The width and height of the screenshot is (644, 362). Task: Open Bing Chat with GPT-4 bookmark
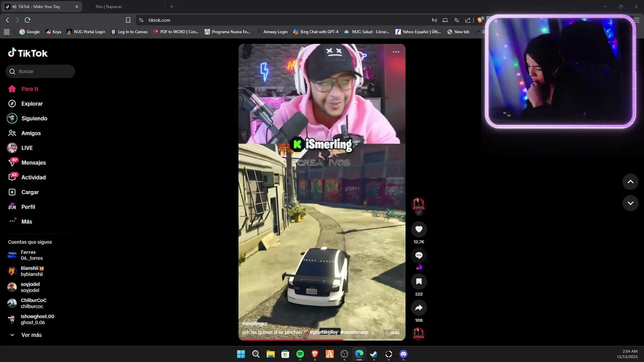315,32
